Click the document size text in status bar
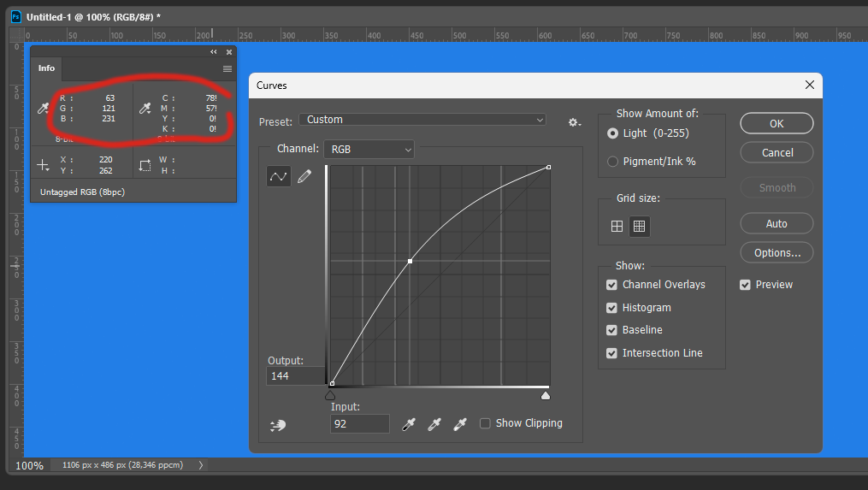This screenshot has width=868, height=490. [x=122, y=465]
